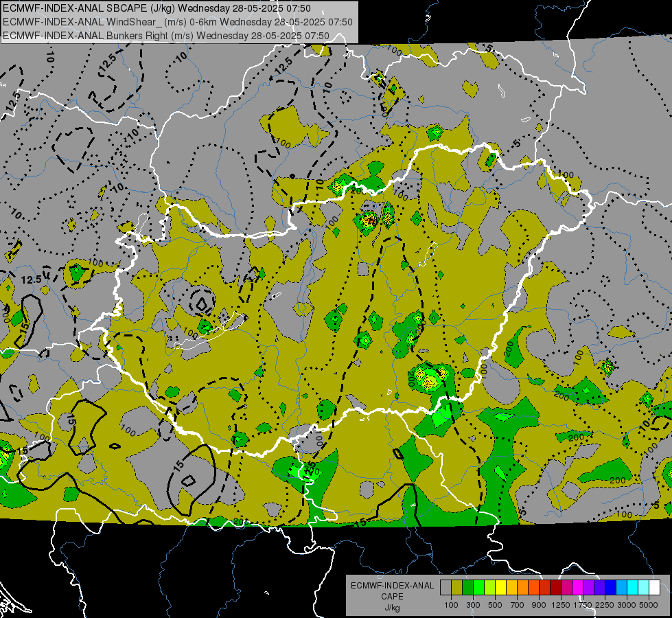The width and height of the screenshot is (672, 618).
Task: Click the 500 value under the color scale
Action: [495, 605]
